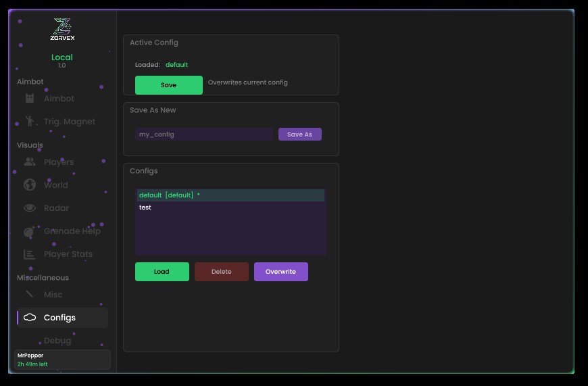Open the MrPepper user panel
Viewport: 588px width, 386px height.
62,360
